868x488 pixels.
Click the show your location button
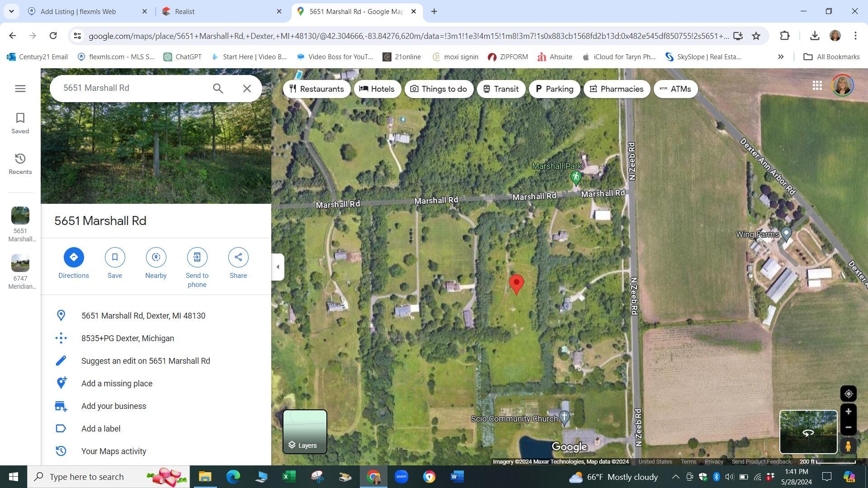849,394
